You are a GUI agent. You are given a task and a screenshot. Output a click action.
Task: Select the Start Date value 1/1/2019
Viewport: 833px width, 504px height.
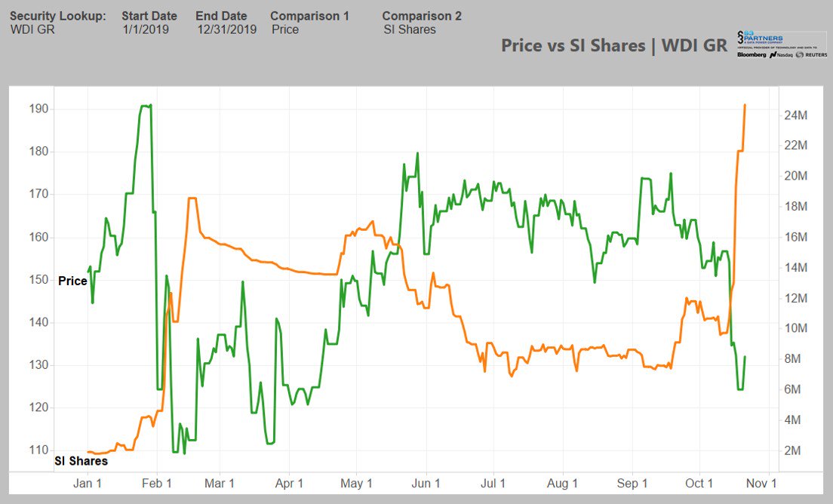pyautogui.click(x=146, y=29)
